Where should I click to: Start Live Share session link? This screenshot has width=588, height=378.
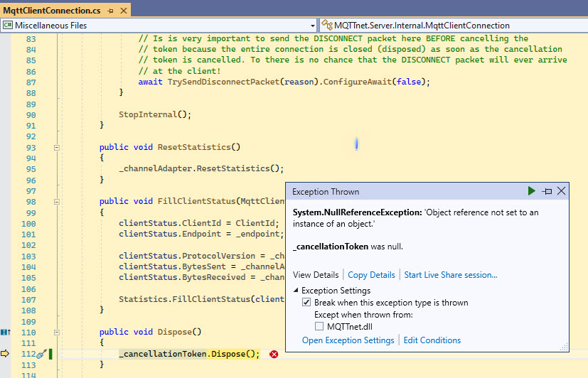450,275
